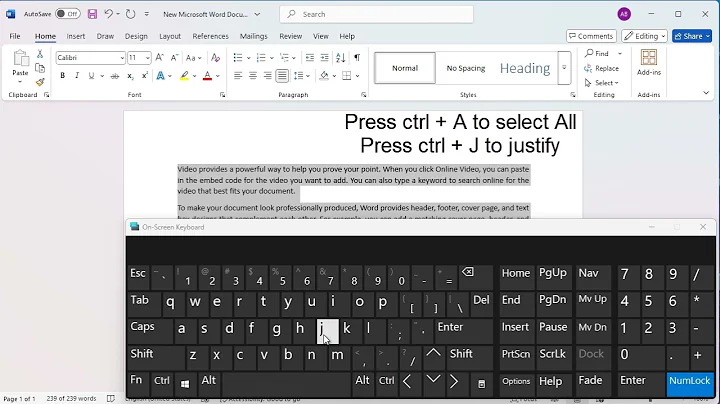Click the Share button
Image resolution: width=720 pixels, height=404 pixels.
(692, 36)
